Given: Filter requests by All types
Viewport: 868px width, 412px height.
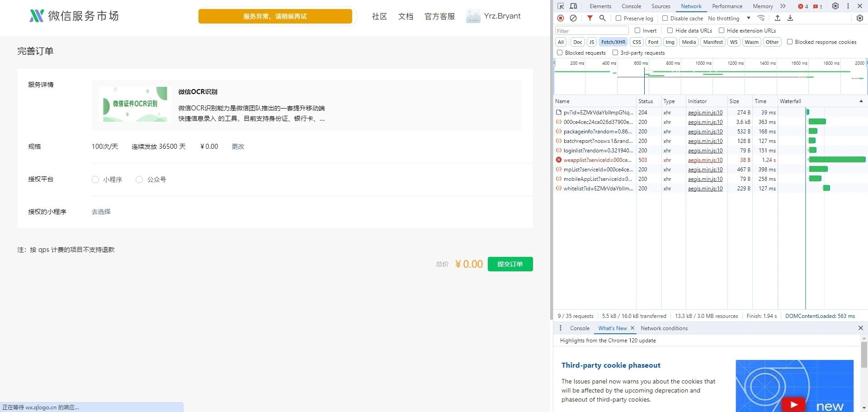Looking at the screenshot, I should 561,42.
